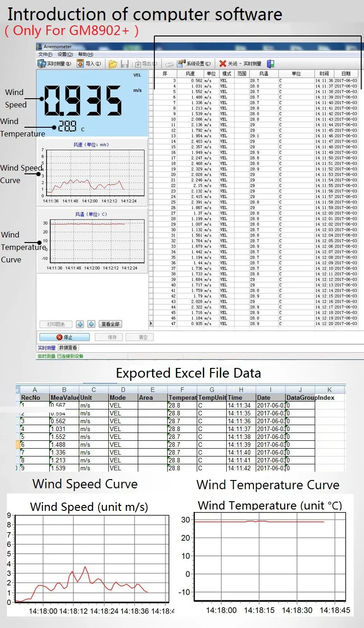Open the 文件(F) menu

click(x=45, y=54)
